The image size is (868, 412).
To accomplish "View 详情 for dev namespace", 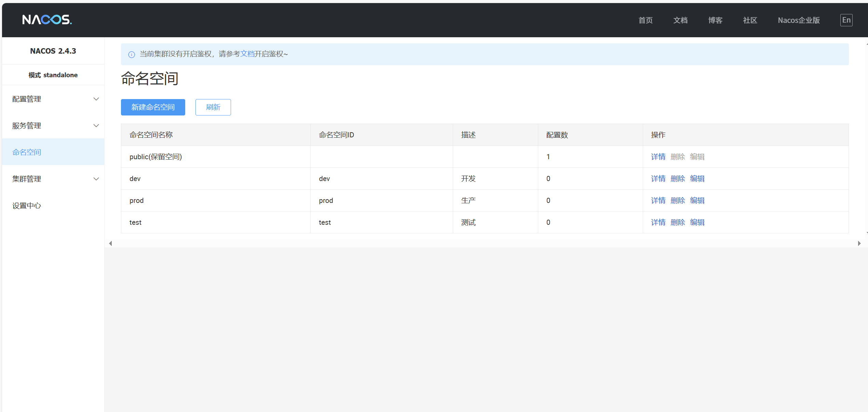I will (658, 179).
